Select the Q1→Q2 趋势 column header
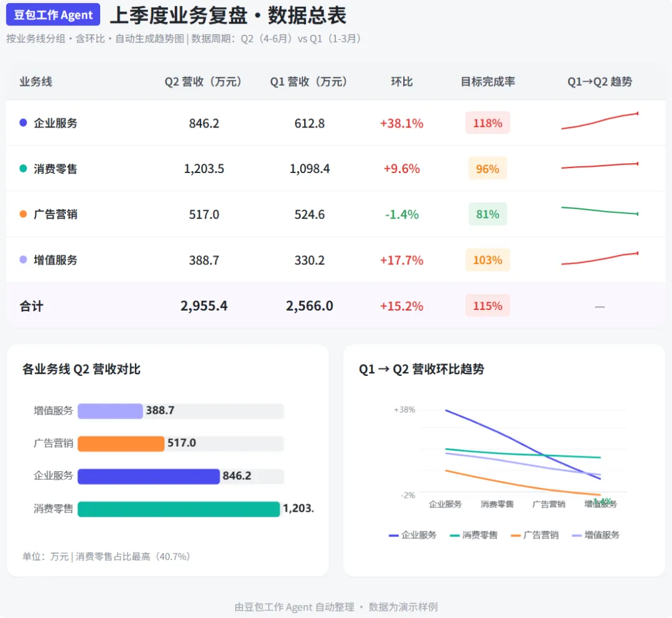The width and height of the screenshot is (672, 618). (600, 82)
